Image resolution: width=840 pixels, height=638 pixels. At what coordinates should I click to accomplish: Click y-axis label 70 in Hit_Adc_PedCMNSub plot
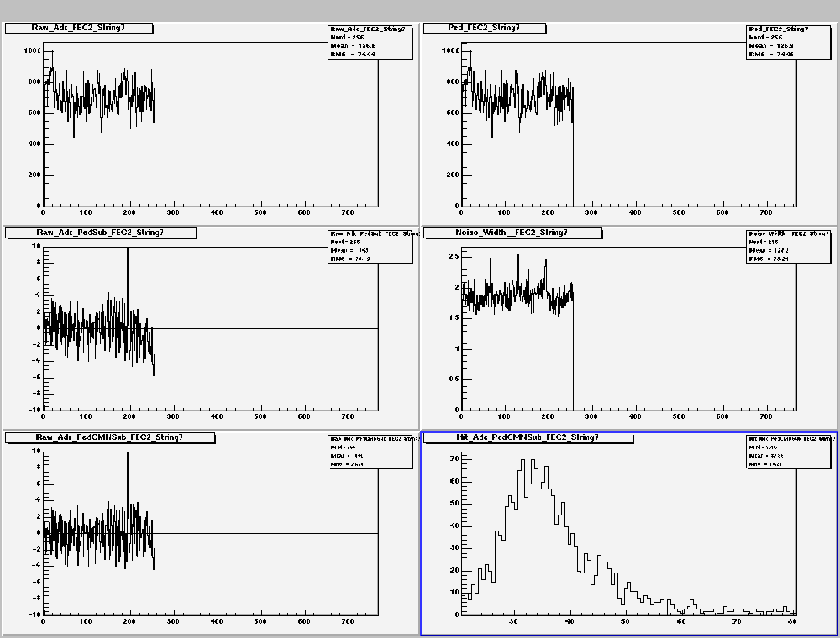(x=454, y=458)
